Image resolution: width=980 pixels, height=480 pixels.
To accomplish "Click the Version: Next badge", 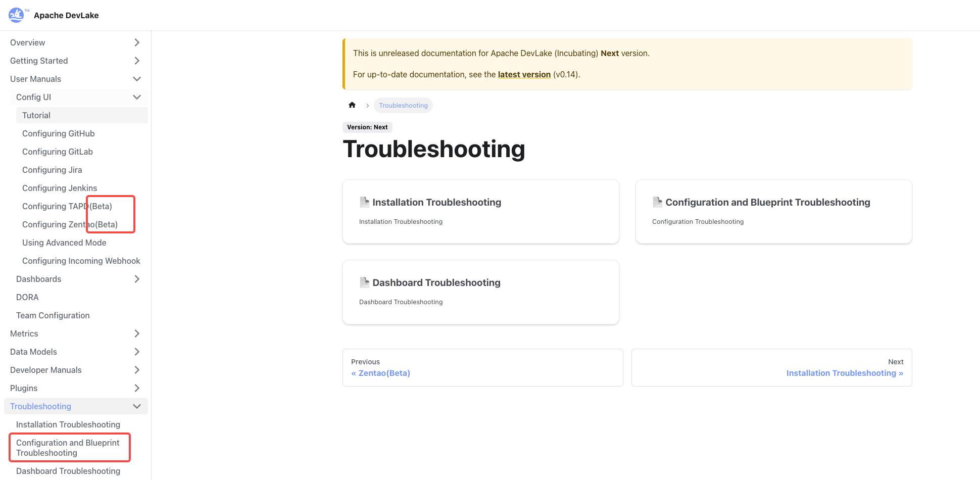I will tap(367, 127).
